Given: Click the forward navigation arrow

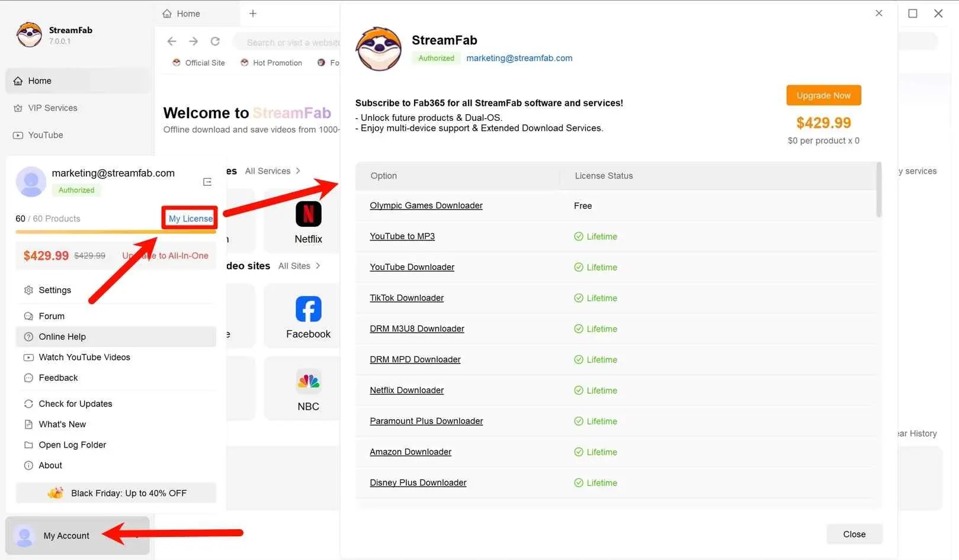Looking at the screenshot, I should [194, 41].
